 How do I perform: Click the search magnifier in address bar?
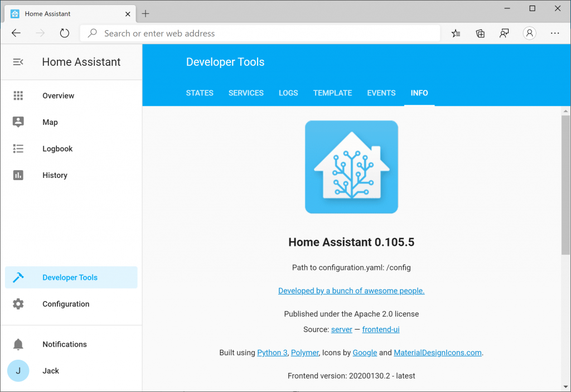click(x=93, y=33)
